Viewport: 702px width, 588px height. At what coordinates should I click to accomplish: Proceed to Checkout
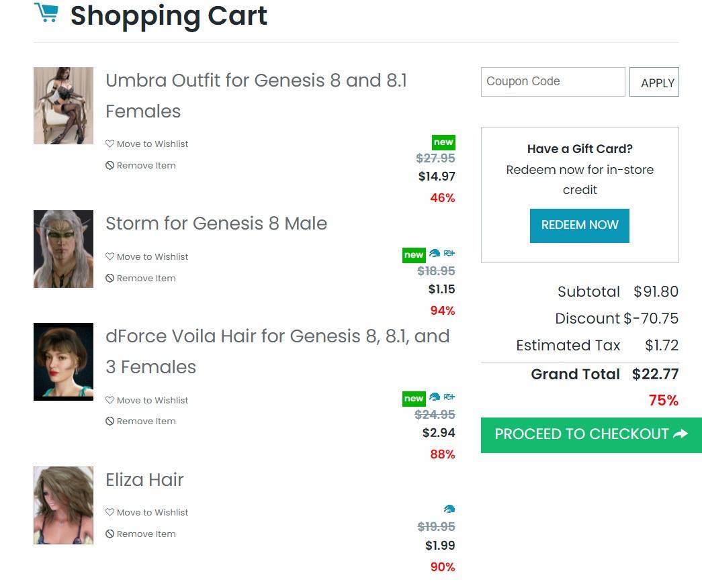click(591, 434)
